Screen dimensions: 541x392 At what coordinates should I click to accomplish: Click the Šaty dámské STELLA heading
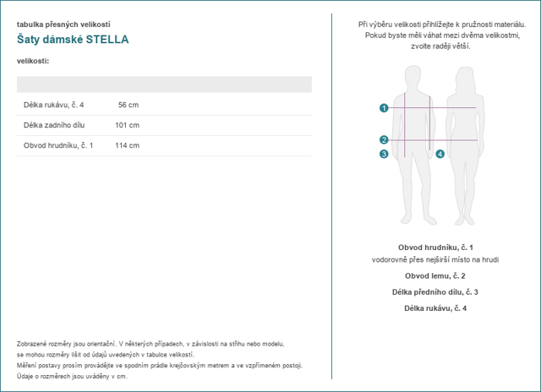(x=73, y=40)
